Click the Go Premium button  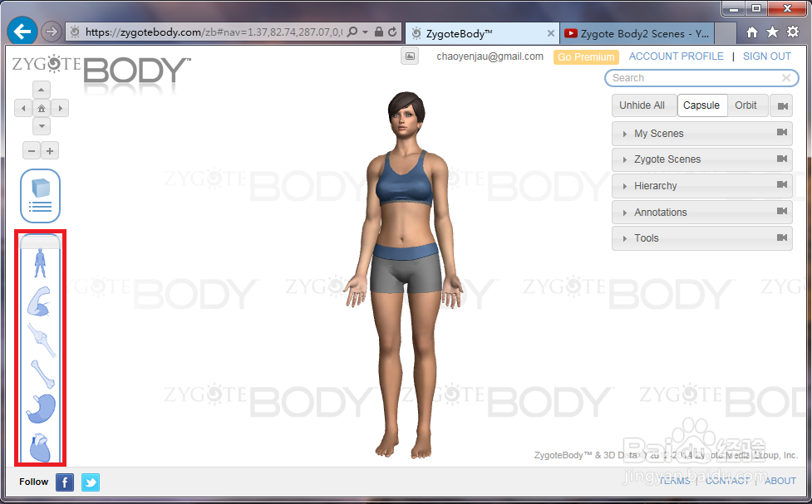[x=586, y=57]
